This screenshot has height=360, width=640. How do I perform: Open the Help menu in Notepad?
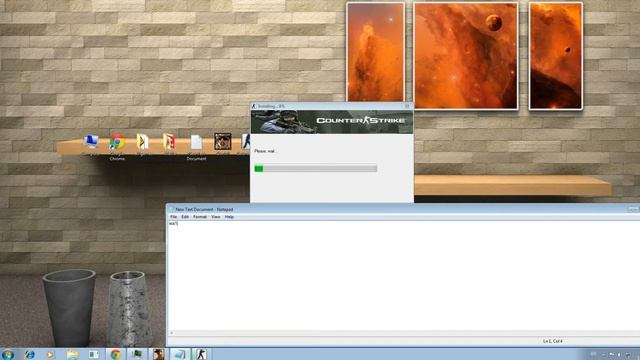229,217
